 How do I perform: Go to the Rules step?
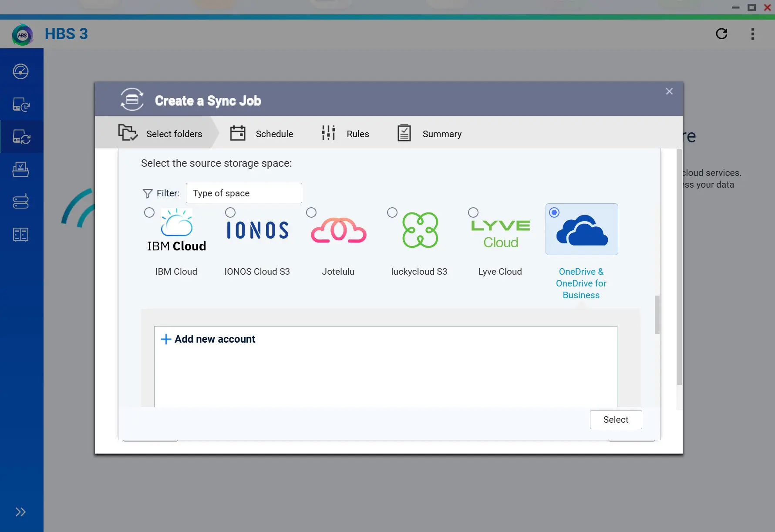point(345,134)
